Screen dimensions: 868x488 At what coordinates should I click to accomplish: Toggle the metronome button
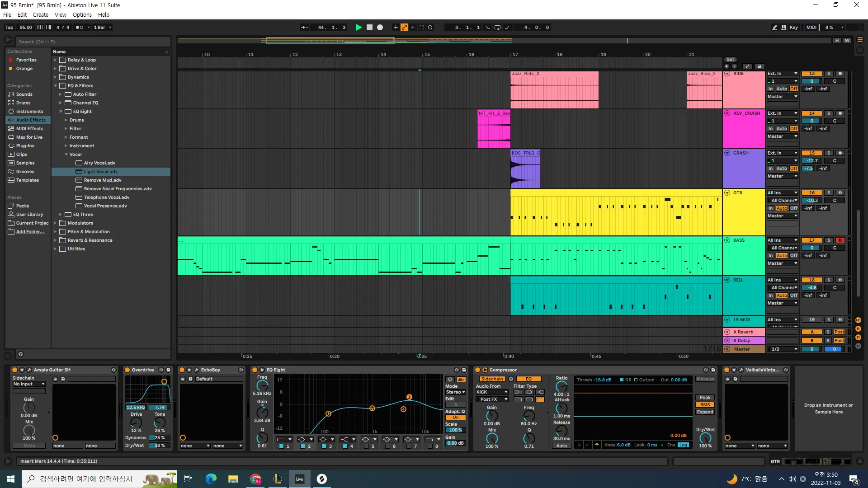80,28
